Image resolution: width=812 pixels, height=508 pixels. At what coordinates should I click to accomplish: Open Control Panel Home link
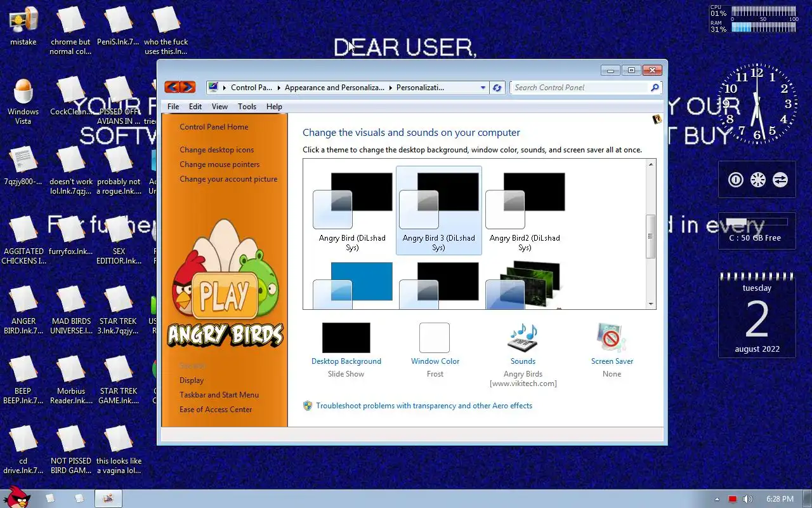point(214,127)
